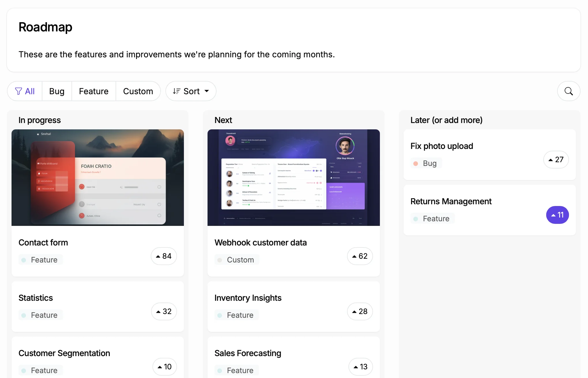Screen dimensions: 588x378
Task: Upvote the Sales Forecasting card
Action: point(360,367)
